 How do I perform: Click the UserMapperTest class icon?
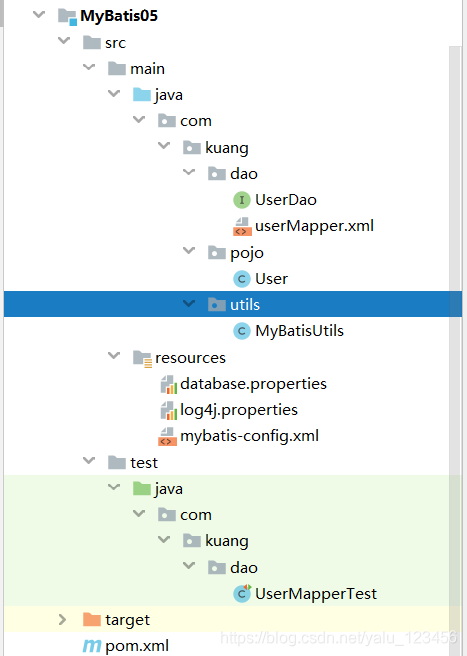242,594
